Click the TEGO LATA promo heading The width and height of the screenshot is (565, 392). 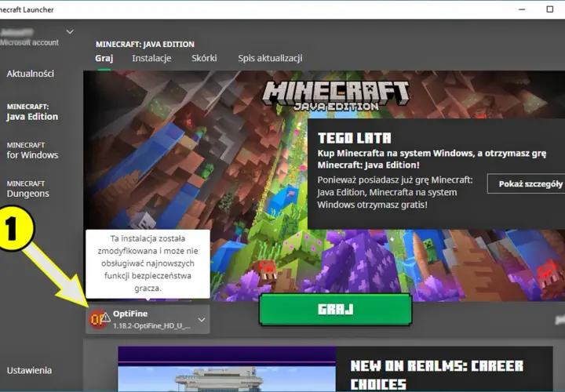pos(354,138)
